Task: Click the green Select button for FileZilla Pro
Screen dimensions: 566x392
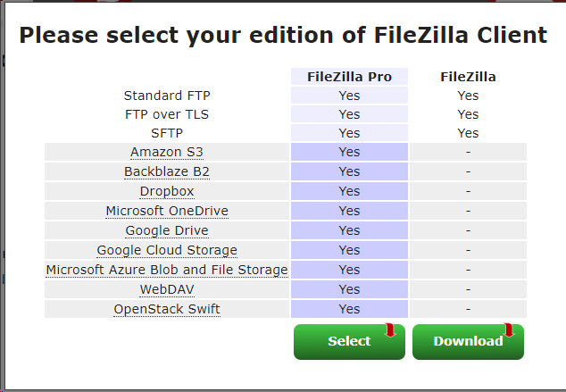Action: [x=349, y=341]
